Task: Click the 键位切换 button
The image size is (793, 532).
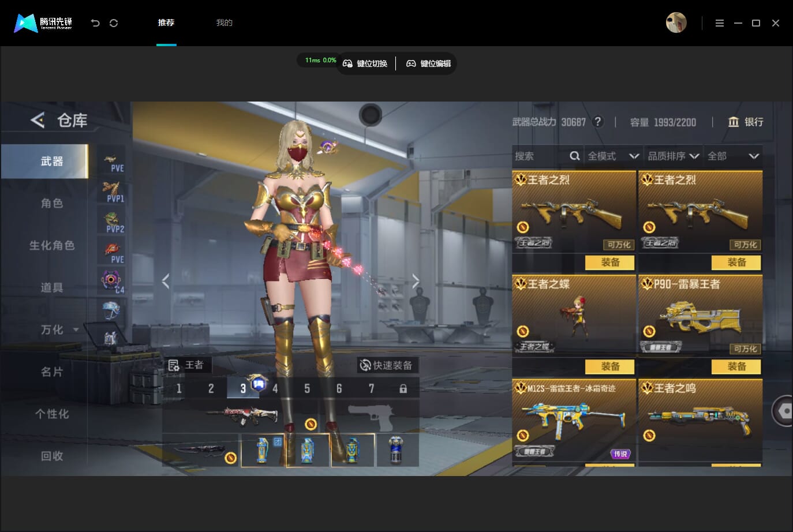Action: pos(365,63)
